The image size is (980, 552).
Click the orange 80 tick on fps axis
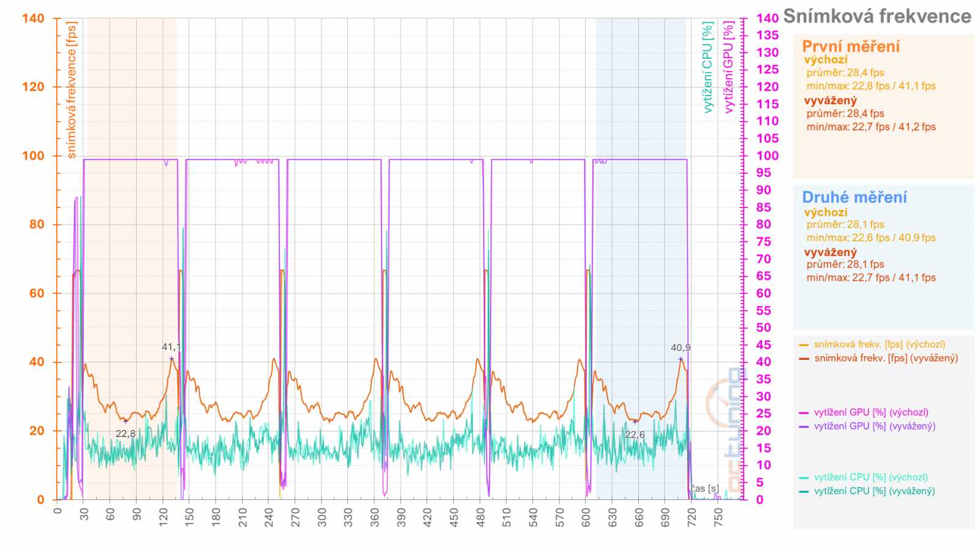(x=37, y=225)
